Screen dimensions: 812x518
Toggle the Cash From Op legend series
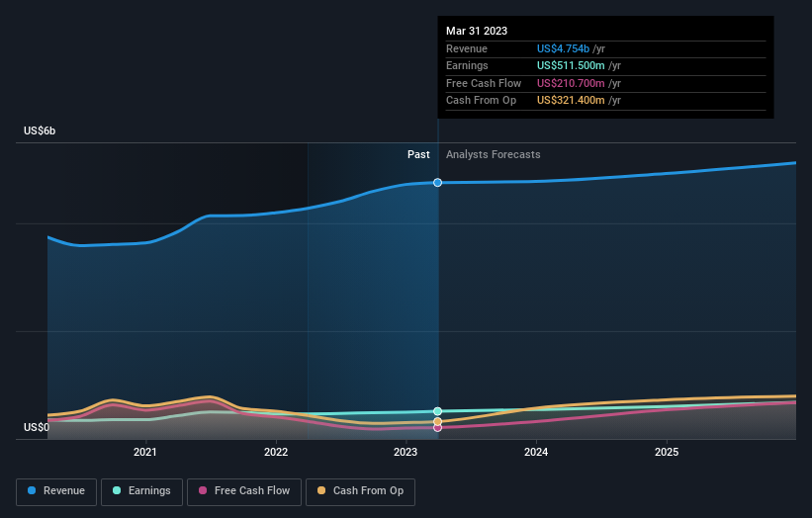pyautogui.click(x=360, y=491)
